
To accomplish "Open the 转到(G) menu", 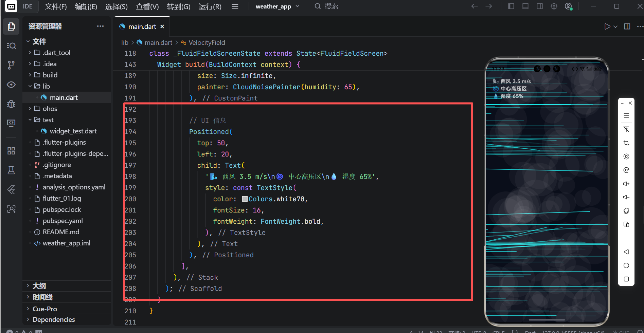I will click(179, 6).
